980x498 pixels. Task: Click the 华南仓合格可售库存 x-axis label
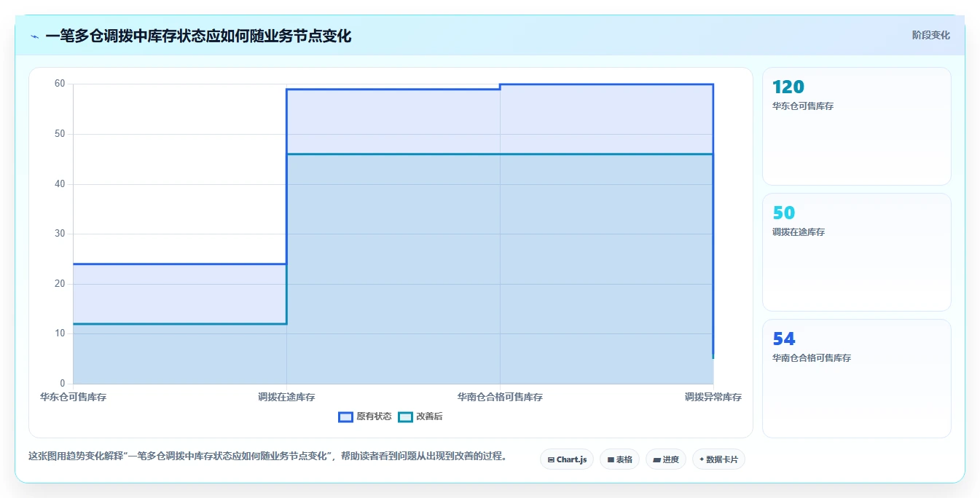500,397
